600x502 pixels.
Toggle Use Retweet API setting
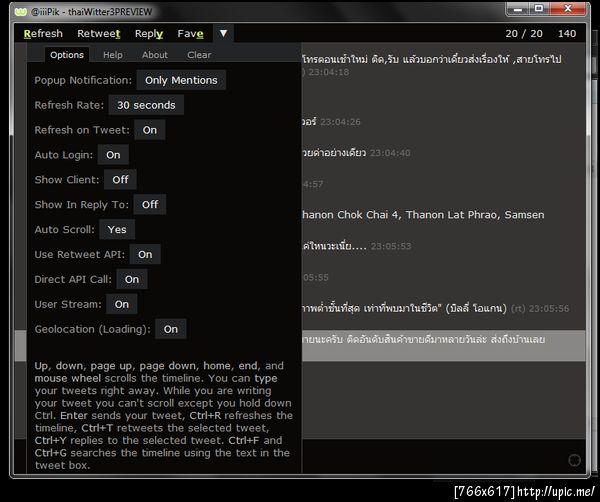145,254
